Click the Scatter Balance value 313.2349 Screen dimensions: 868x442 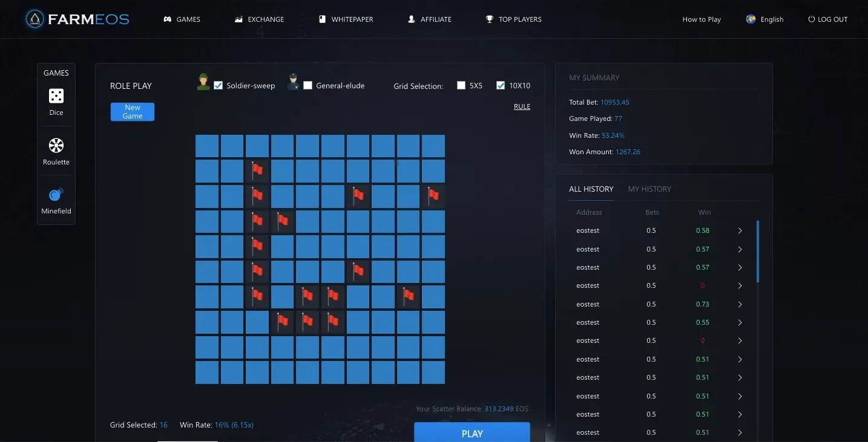[x=499, y=409]
